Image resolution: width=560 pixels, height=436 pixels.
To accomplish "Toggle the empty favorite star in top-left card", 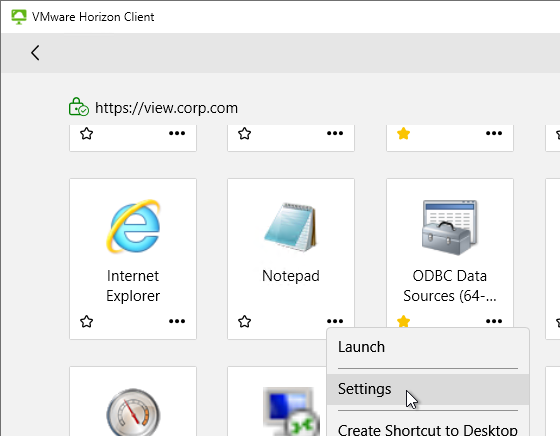I will 86,134.
